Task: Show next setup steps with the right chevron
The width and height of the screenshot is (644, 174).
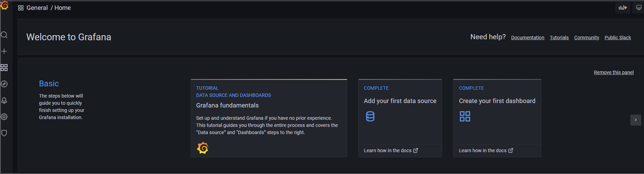Action: pyautogui.click(x=636, y=120)
